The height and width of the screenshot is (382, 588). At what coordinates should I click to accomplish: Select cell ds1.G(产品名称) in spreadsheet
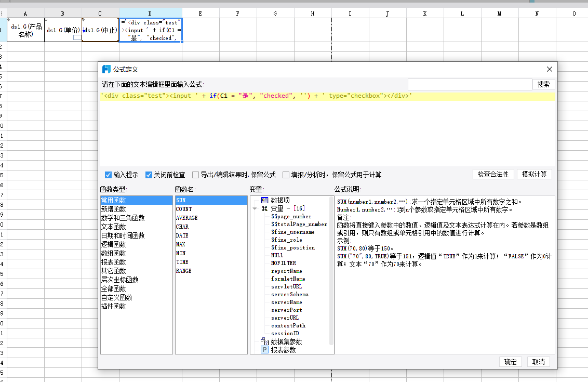26,30
